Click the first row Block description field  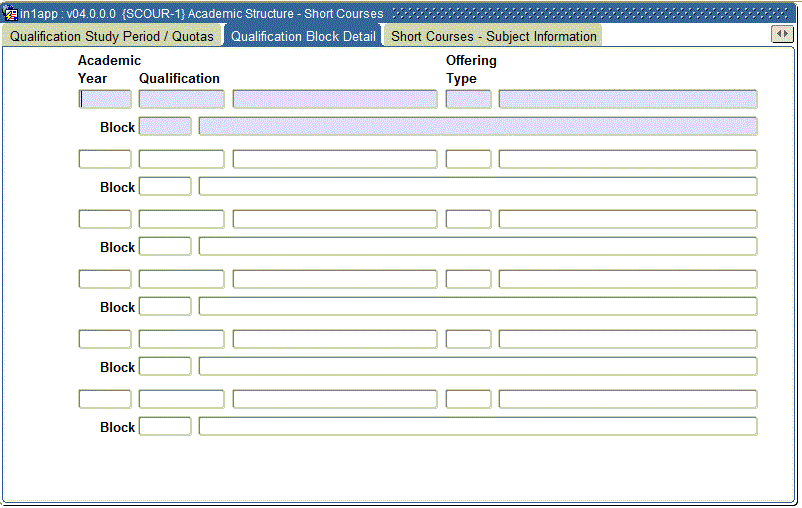[477, 126]
